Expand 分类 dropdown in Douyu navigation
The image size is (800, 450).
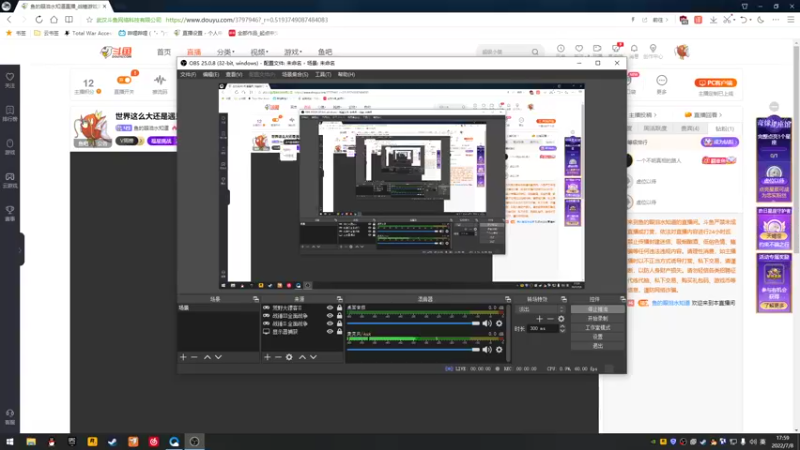226,52
